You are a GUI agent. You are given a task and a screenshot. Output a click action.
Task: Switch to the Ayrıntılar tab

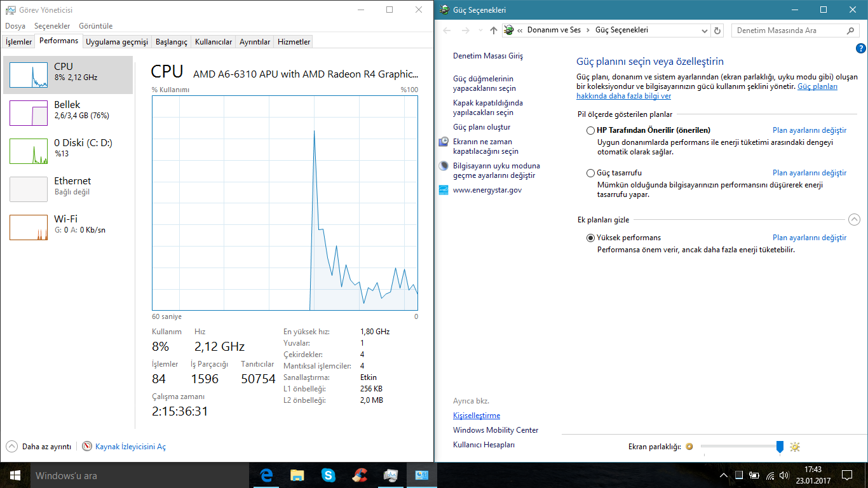click(x=255, y=42)
